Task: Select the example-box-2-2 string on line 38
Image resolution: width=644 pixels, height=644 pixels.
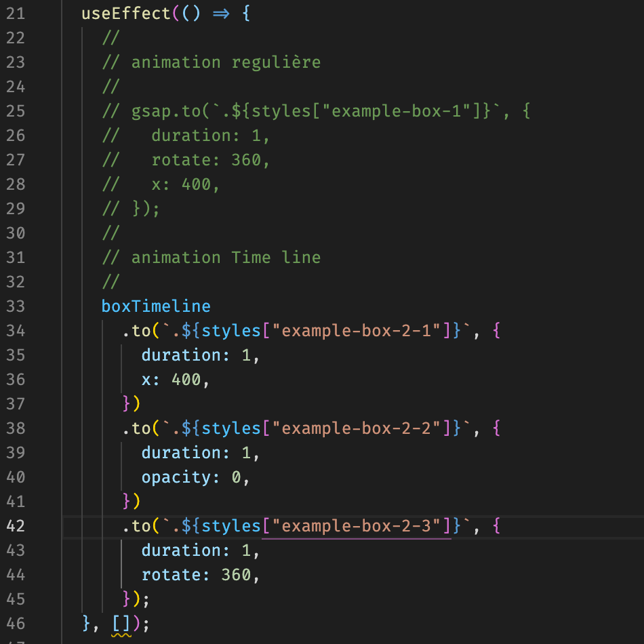Action: (x=356, y=428)
